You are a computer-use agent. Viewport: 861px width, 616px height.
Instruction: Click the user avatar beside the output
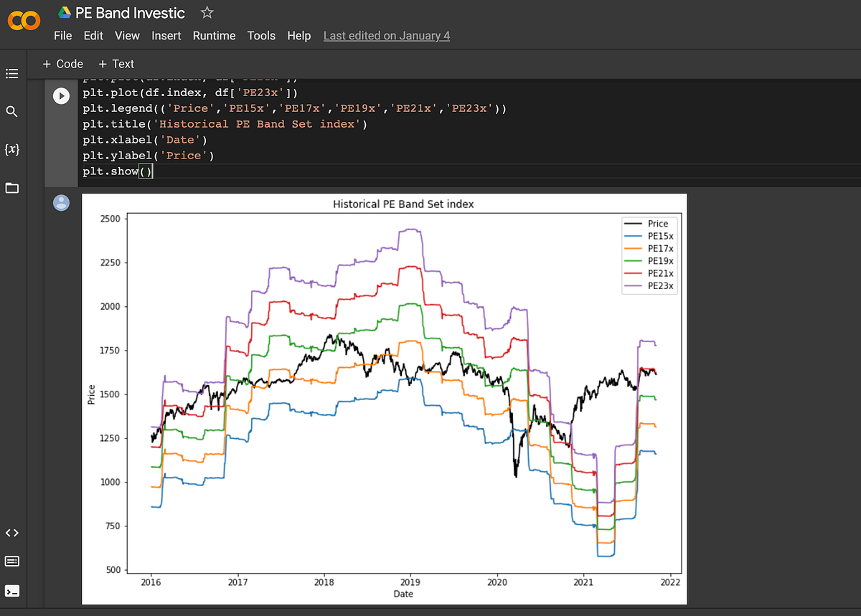[x=61, y=202]
